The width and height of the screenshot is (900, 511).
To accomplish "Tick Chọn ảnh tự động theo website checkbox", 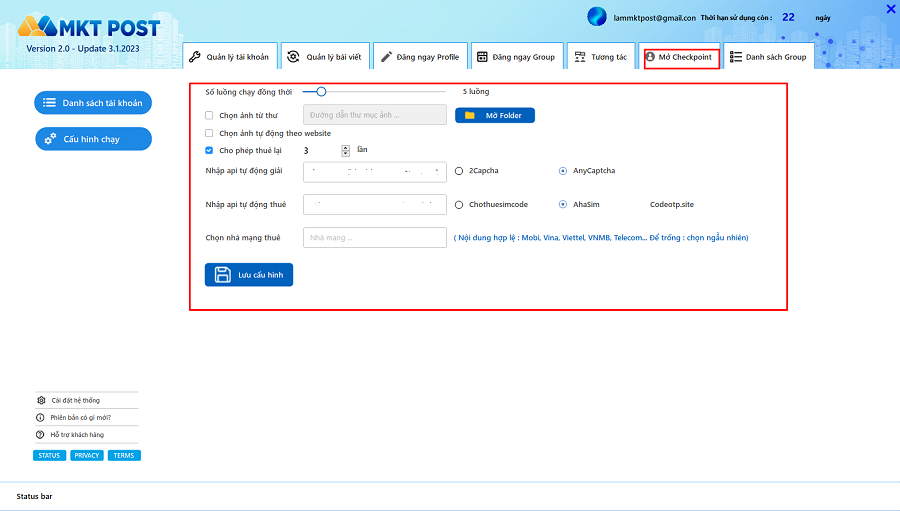I will 209,133.
